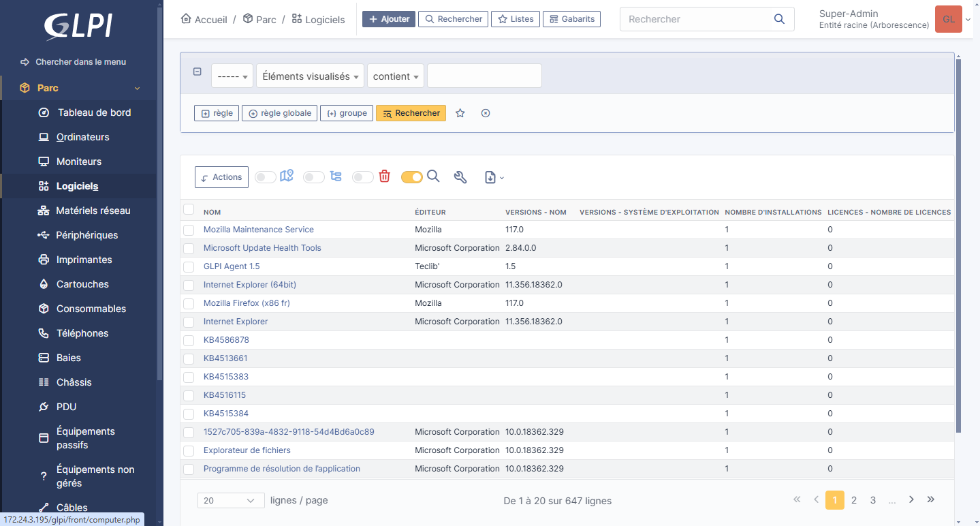Click the wrench column settings icon
This screenshot has width=980, height=526.
[460, 177]
